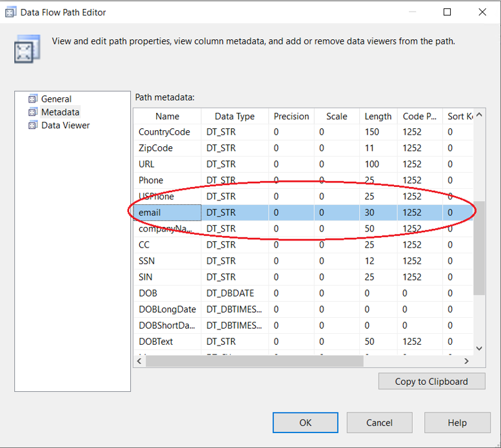Sort by the Name column header
Screen dimensions: 501x448
(167, 117)
